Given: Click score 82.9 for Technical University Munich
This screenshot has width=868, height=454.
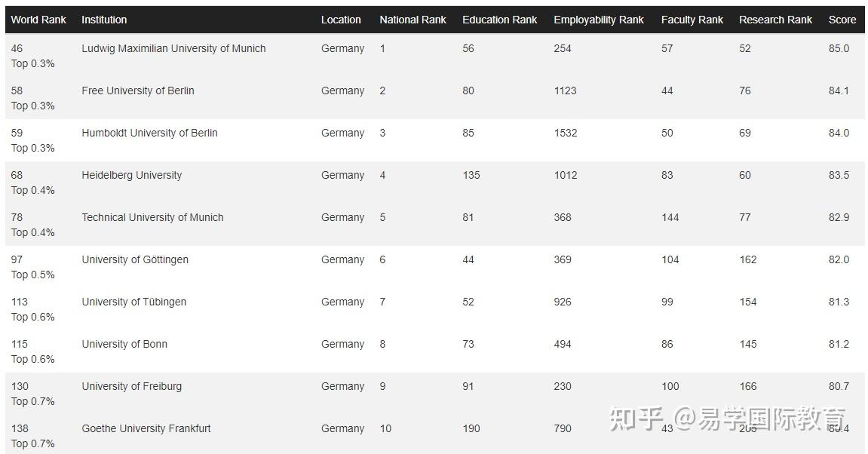Looking at the screenshot, I should point(839,218).
